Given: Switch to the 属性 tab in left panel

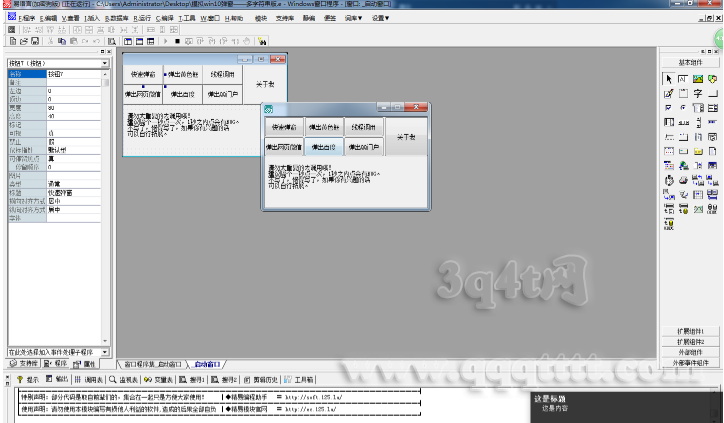Looking at the screenshot, I should click(x=84, y=363).
